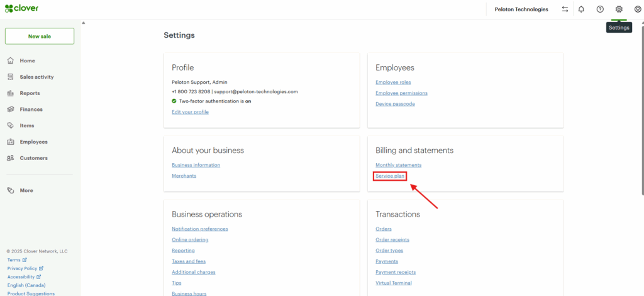The height and width of the screenshot is (296, 644).
Task: Expand the More sidebar menu
Action: [26, 190]
